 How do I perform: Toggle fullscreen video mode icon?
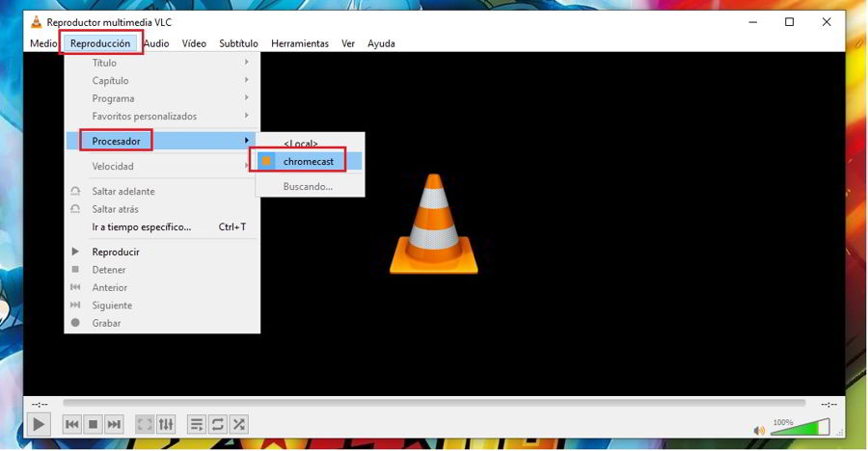145,424
